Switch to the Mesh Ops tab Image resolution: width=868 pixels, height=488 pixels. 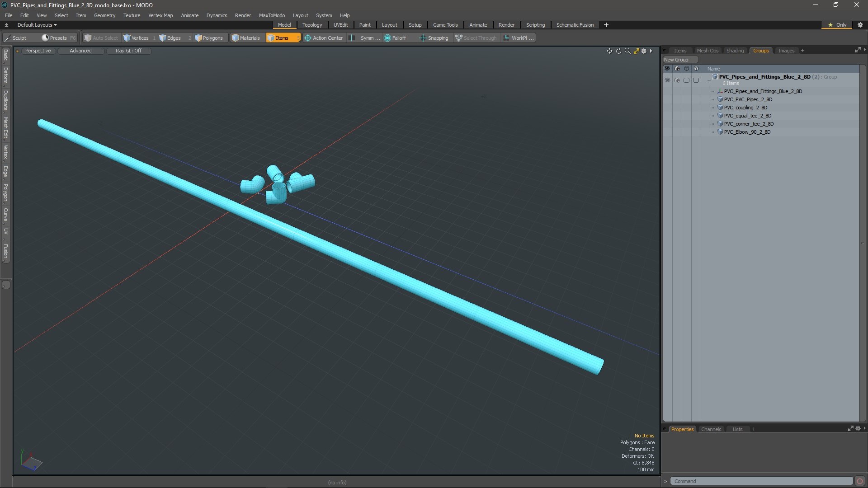tap(707, 51)
